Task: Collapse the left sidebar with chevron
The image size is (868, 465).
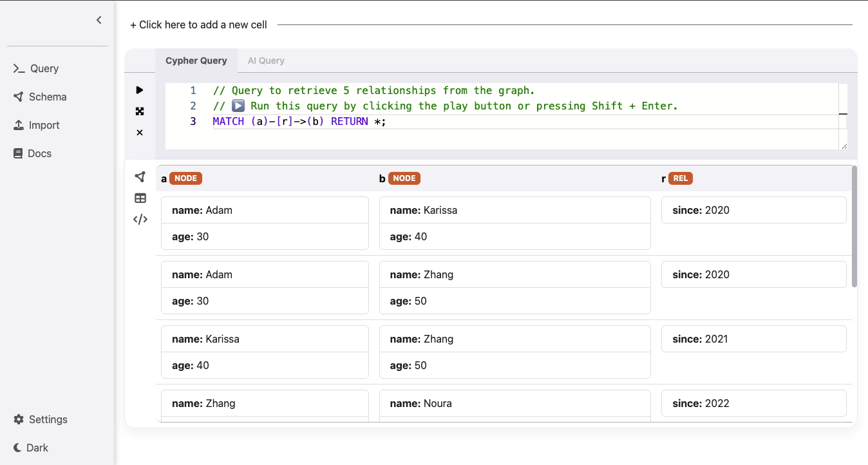Action: point(99,20)
